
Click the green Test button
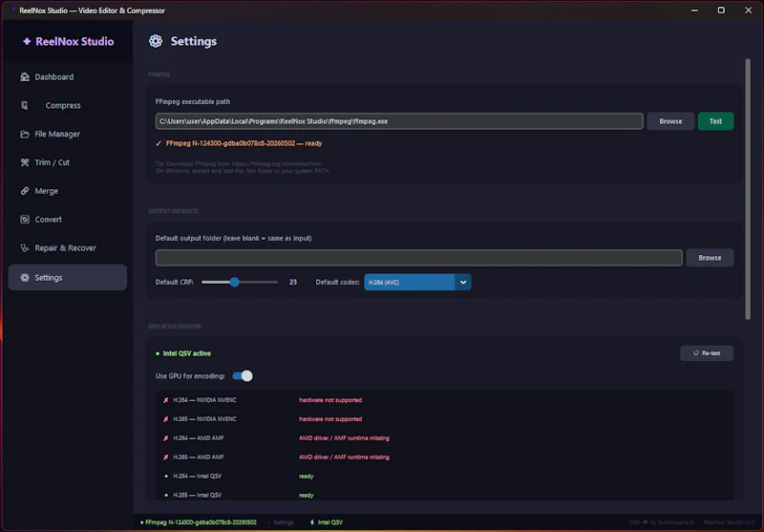715,121
